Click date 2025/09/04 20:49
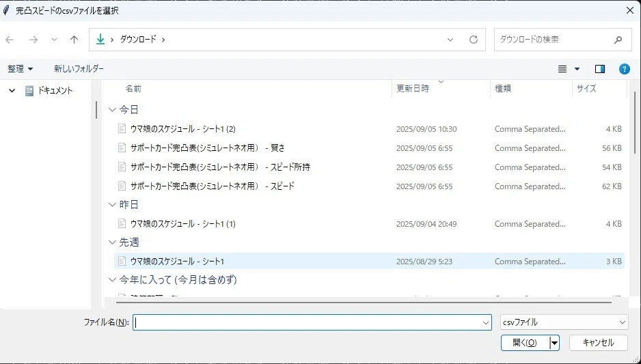The width and height of the screenshot is (641, 364). coord(426,224)
